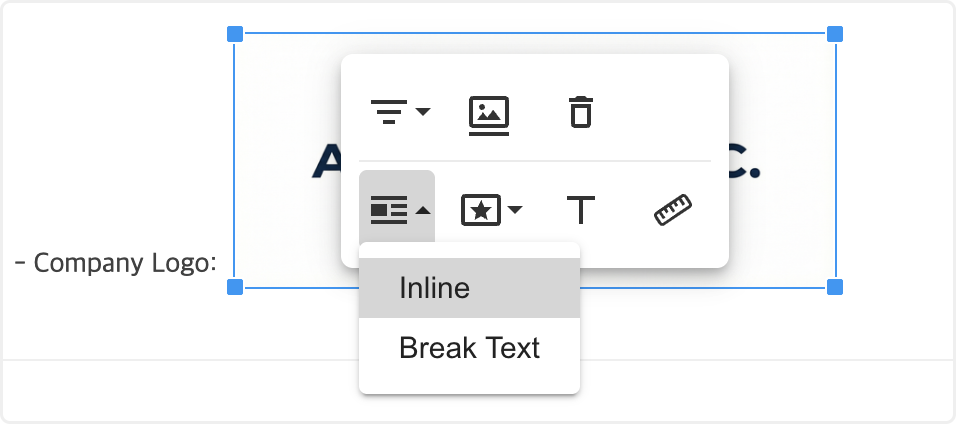Open the star Style icon
Viewport: 956px width, 424px height.
tap(479, 210)
